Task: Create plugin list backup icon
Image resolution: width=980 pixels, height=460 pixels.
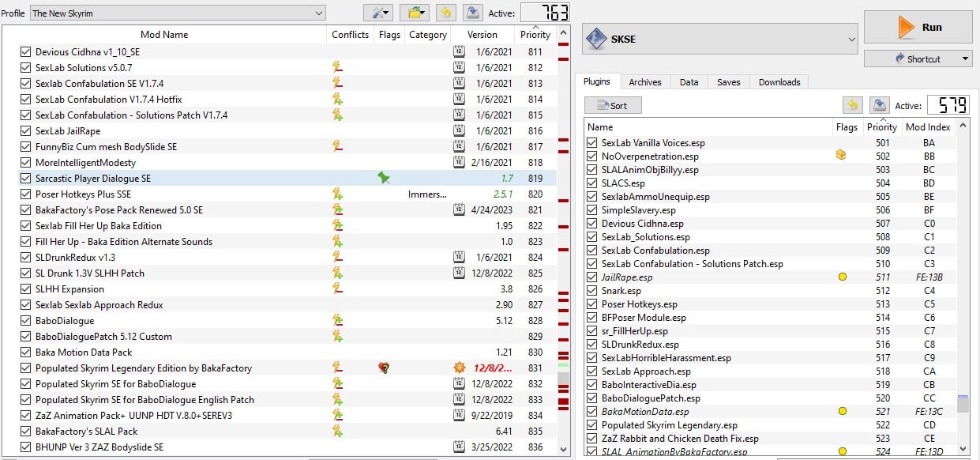Action: (x=879, y=105)
